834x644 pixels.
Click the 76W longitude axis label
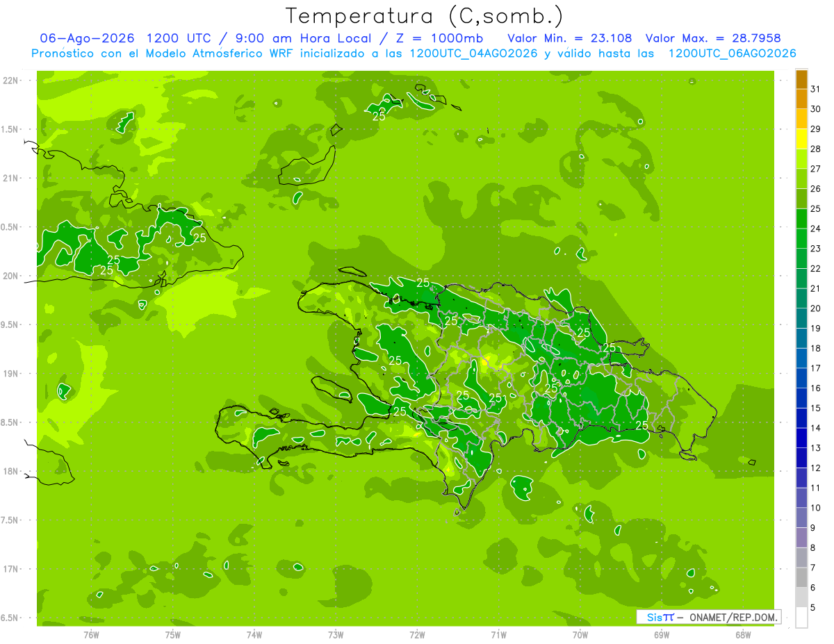click(91, 635)
